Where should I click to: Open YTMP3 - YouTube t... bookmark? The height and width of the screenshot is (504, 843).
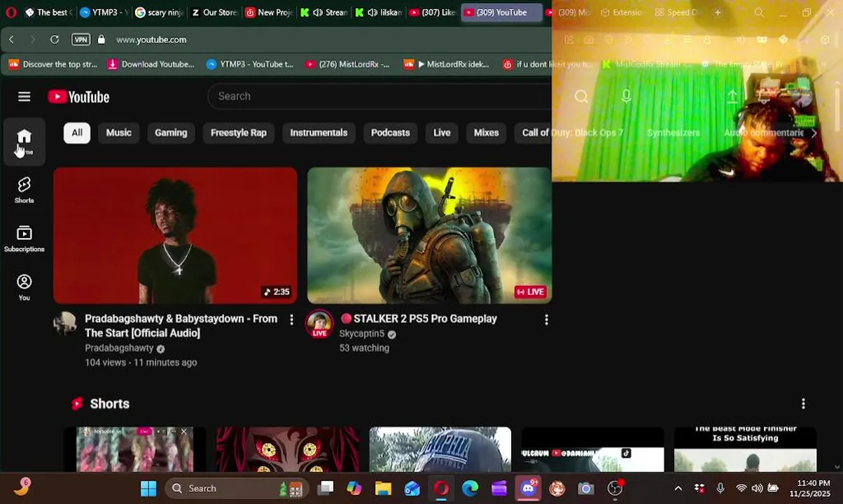pyautogui.click(x=250, y=64)
